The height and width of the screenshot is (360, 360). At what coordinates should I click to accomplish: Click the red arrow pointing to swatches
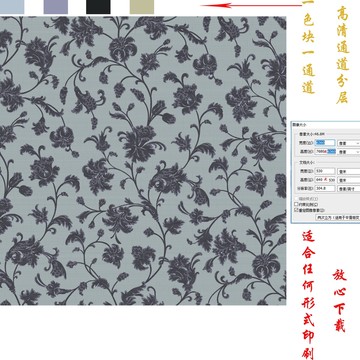[x=251, y=5]
